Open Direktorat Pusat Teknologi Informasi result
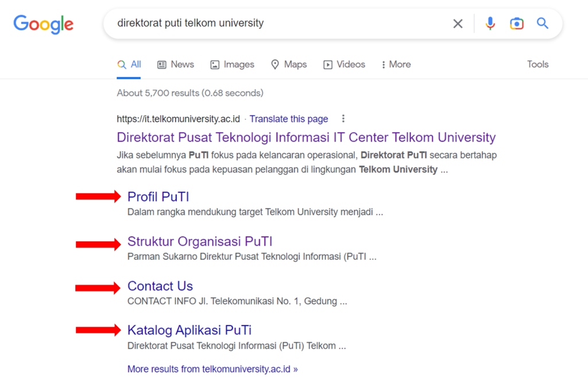Screen dimensions: 588x384 pos(306,137)
